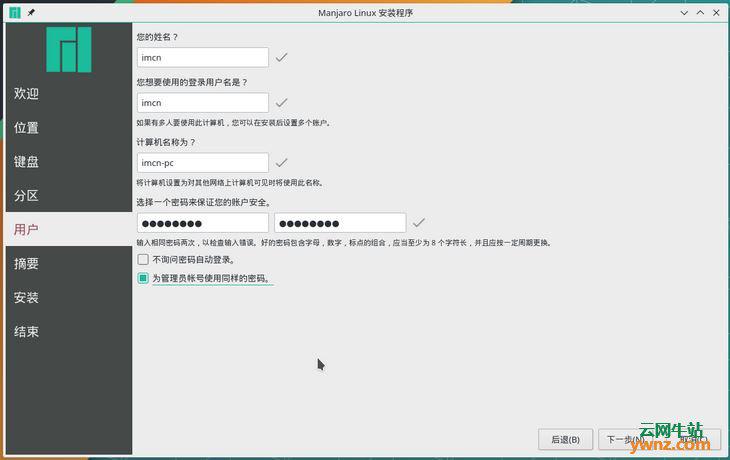The image size is (730, 460).
Task: Click the checkmark next to the imcn-pc field
Action: point(281,162)
